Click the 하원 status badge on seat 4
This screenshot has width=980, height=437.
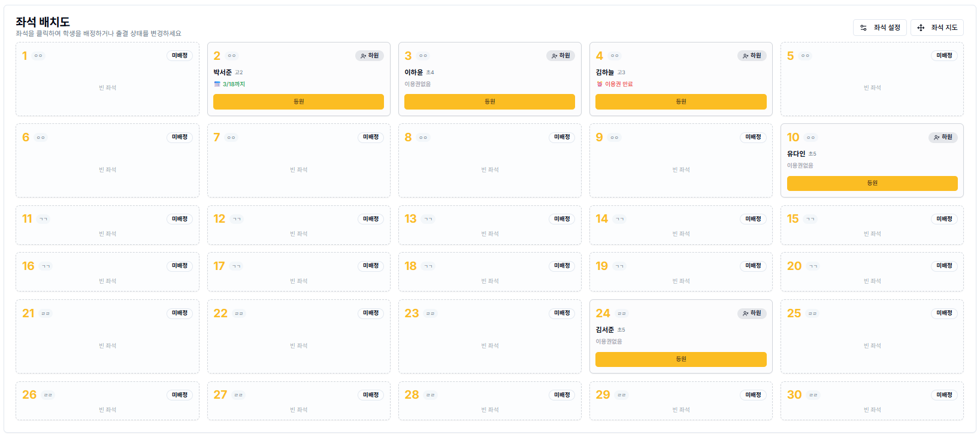click(752, 56)
